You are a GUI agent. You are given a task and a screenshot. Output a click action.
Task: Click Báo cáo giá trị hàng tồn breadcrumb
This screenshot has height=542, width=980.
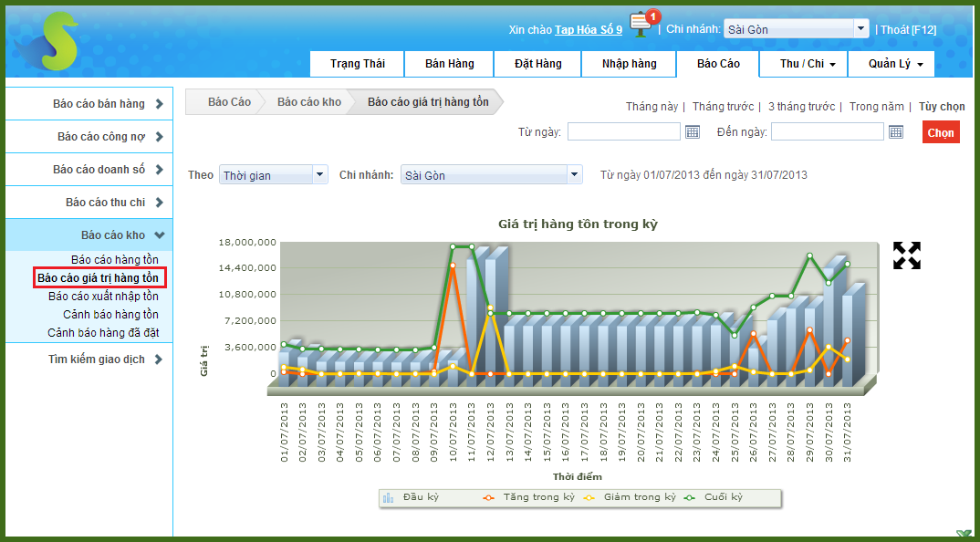click(x=428, y=102)
